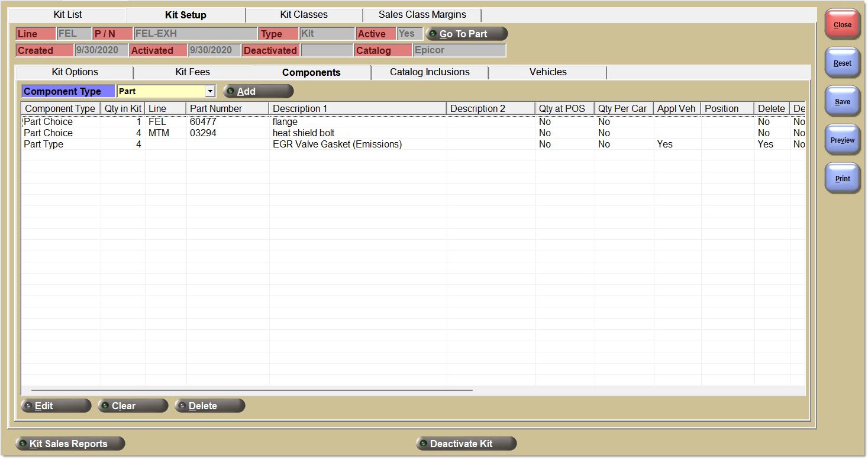This screenshot has width=868, height=459.
Task: Open the Vehicles subtab
Action: (x=547, y=72)
